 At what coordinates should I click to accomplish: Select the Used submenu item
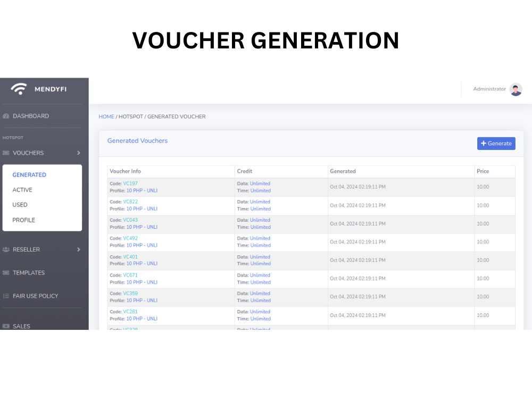tap(20, 205)
